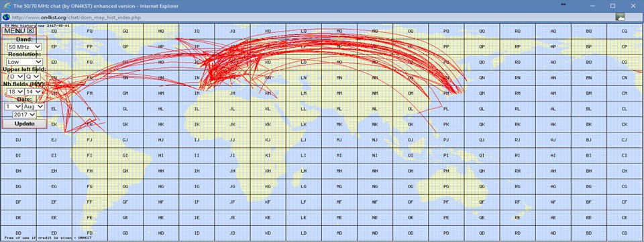
Task: Maximize the Internet Explorer window
Action: click(612, 6)
